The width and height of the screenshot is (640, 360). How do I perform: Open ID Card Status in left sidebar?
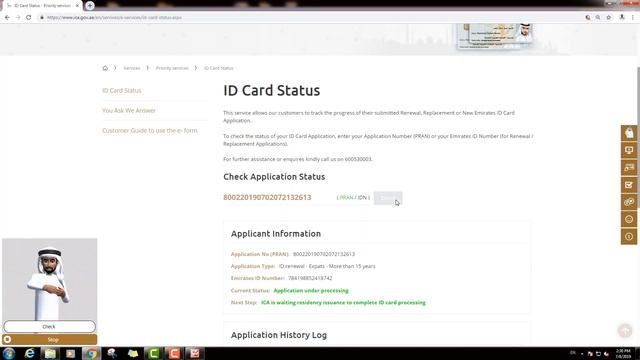(122, 91)
